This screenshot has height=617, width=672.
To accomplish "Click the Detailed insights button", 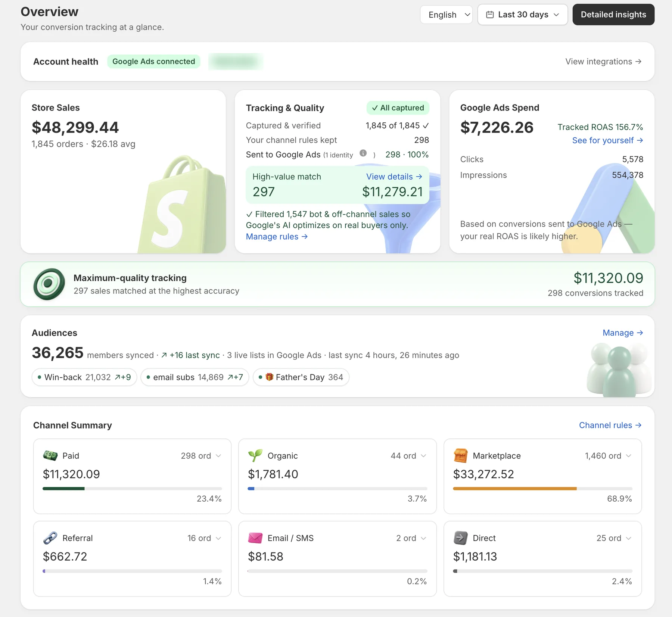I will 613,15.
